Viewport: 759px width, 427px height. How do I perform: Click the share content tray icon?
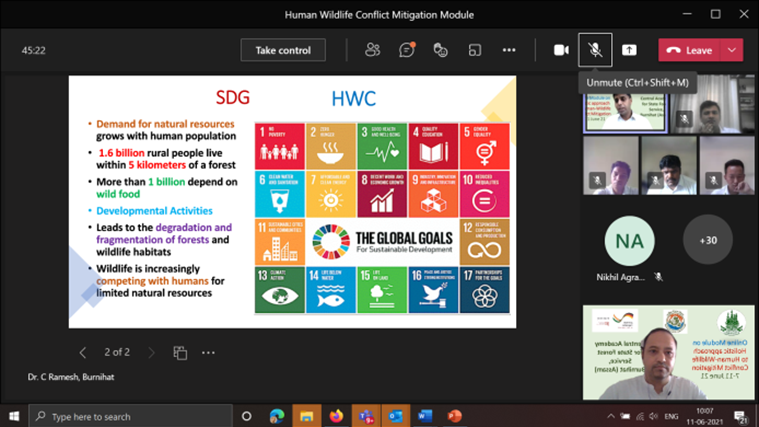(x=629, y=50)
